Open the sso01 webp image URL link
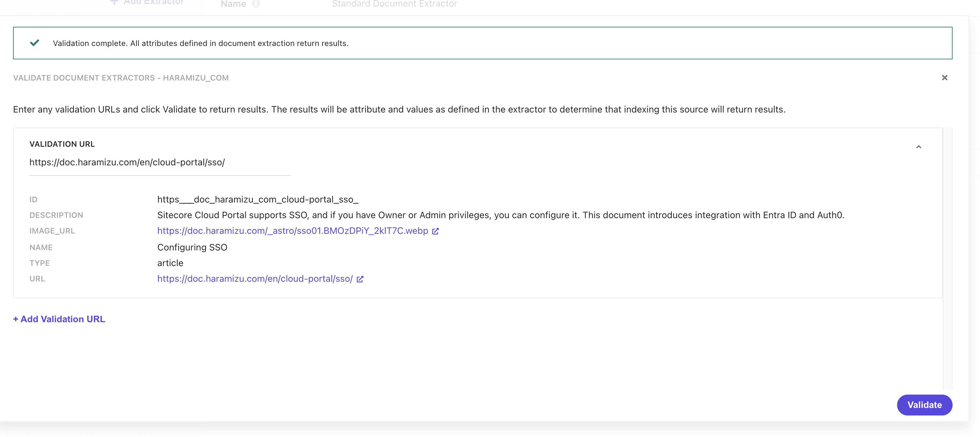 click(x=292, y=231)
